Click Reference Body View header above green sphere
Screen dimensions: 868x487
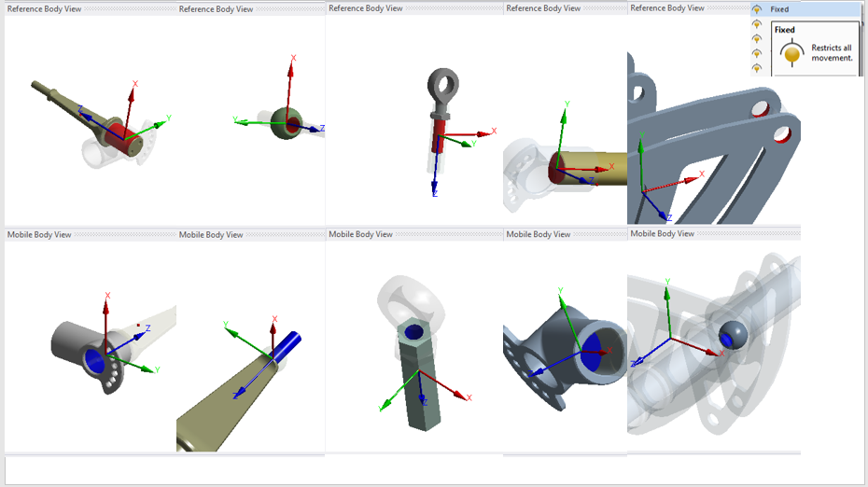click(216, 9)
